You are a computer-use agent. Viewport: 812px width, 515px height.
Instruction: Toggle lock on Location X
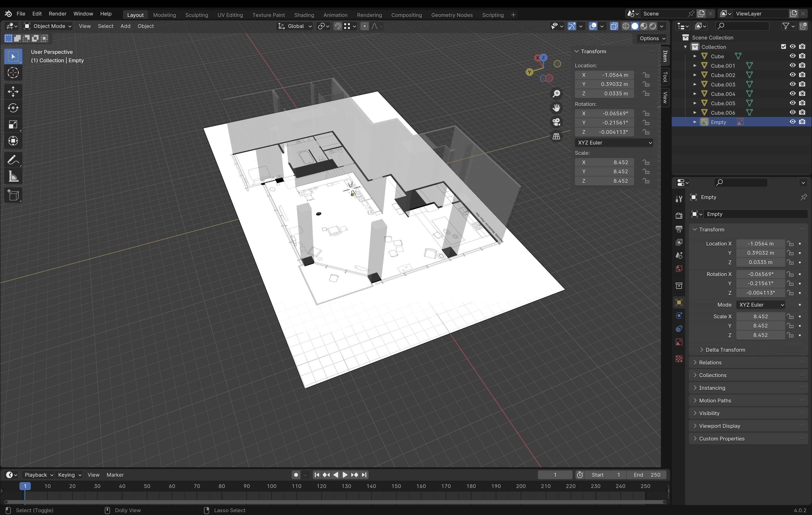point(646,75)
